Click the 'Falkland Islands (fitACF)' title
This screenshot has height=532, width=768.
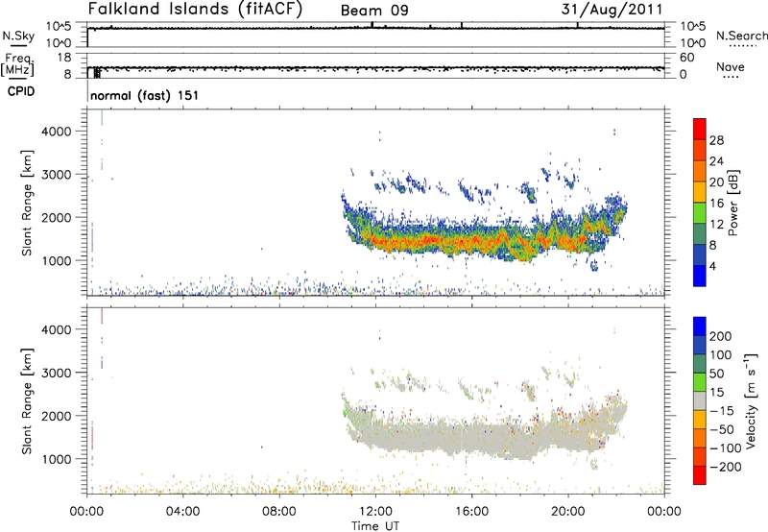195,9
